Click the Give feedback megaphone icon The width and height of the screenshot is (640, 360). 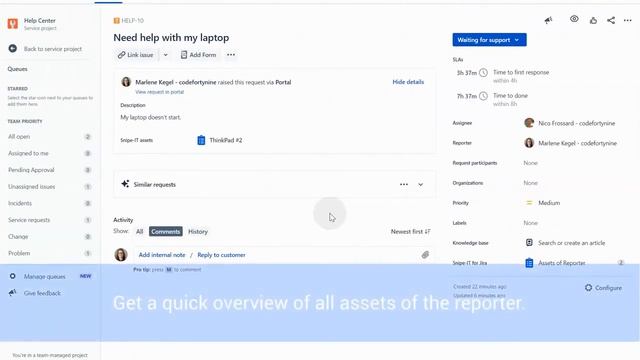point(13,293)
